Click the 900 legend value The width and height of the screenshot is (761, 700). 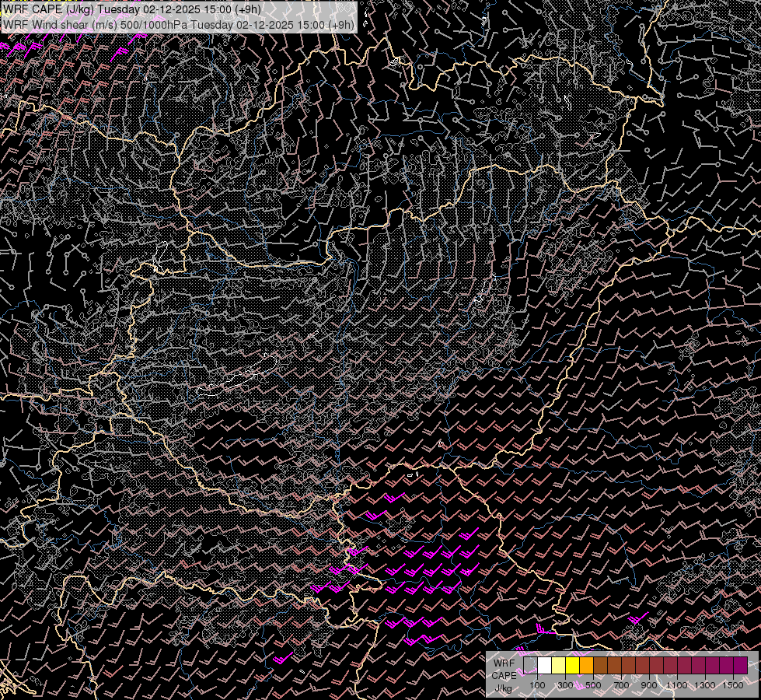pyautogui.click(x=649, y=685)
